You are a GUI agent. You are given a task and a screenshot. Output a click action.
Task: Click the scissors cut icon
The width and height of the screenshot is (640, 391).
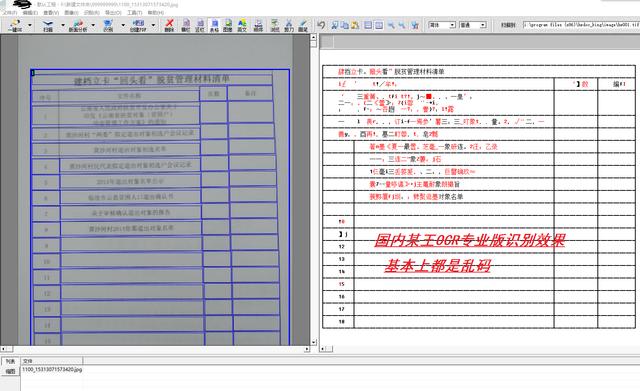click(289, 25)
